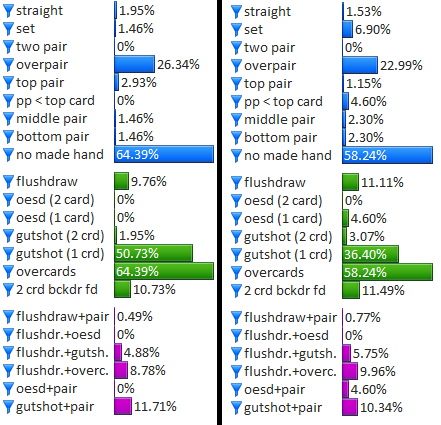This screenshot has height=425, width=441.
Task: Click the filter icon beside left-panel 'overpair'
Action: click(8, 65)
